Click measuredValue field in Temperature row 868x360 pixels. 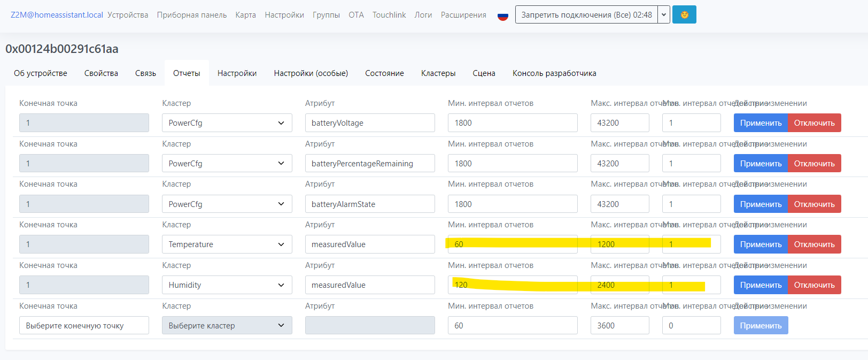tap(370, 244)
